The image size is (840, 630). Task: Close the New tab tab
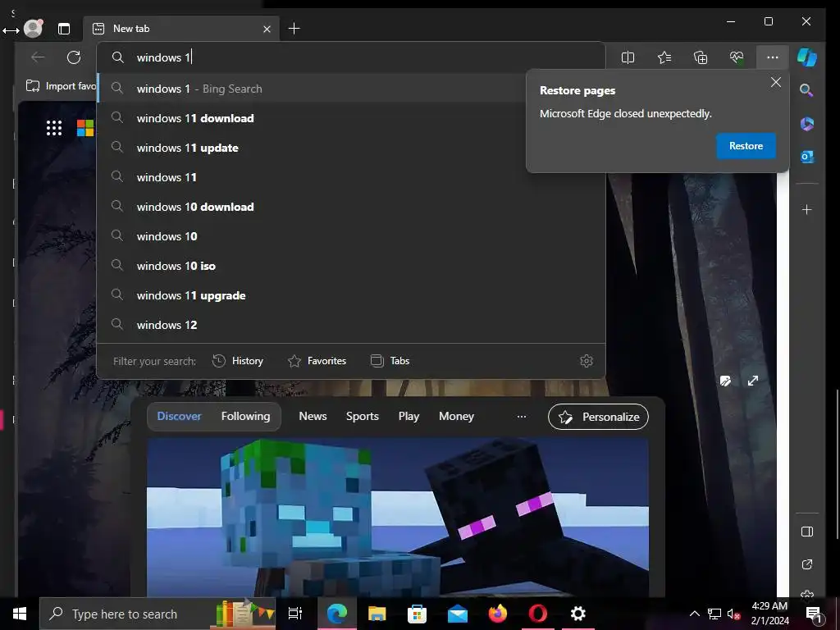pyautogui.click(x=267, y=29)
